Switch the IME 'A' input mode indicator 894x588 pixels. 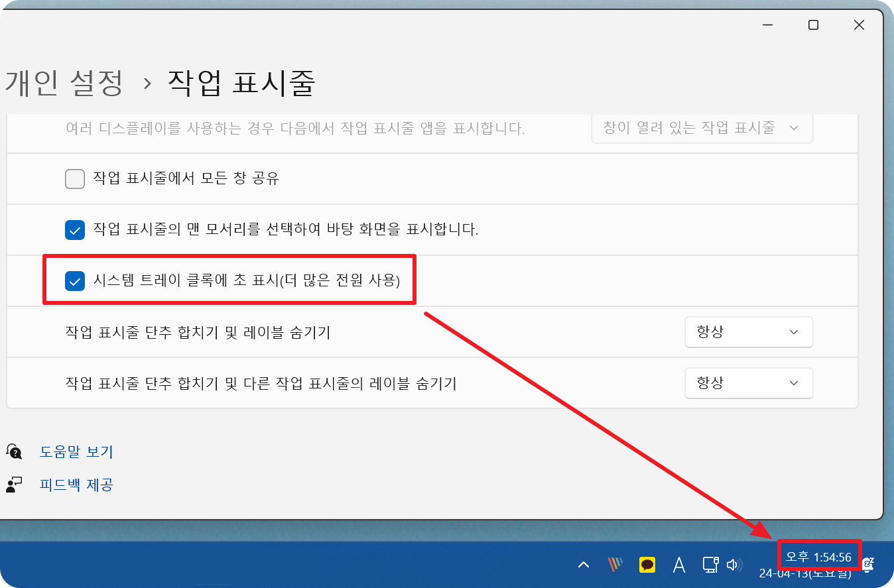coord(678,565)
